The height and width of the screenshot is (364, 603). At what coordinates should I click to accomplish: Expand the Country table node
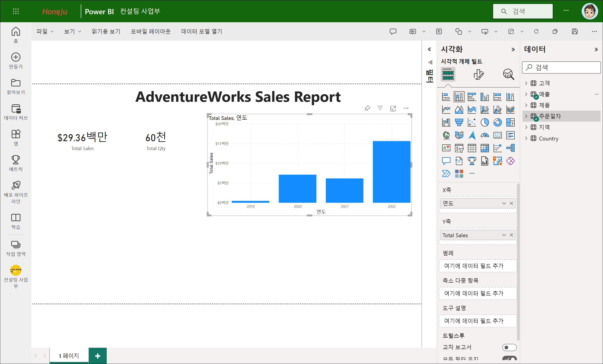[526, 138]
